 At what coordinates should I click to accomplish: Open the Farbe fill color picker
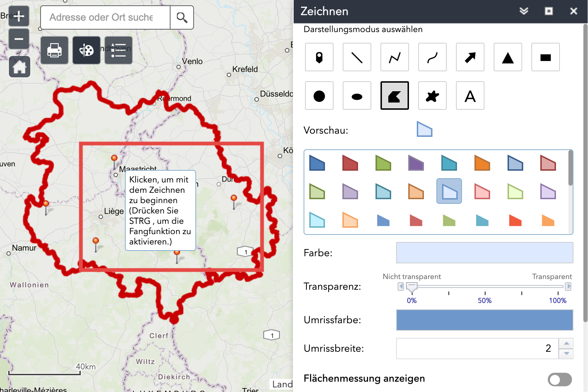(x=484, y=253)
